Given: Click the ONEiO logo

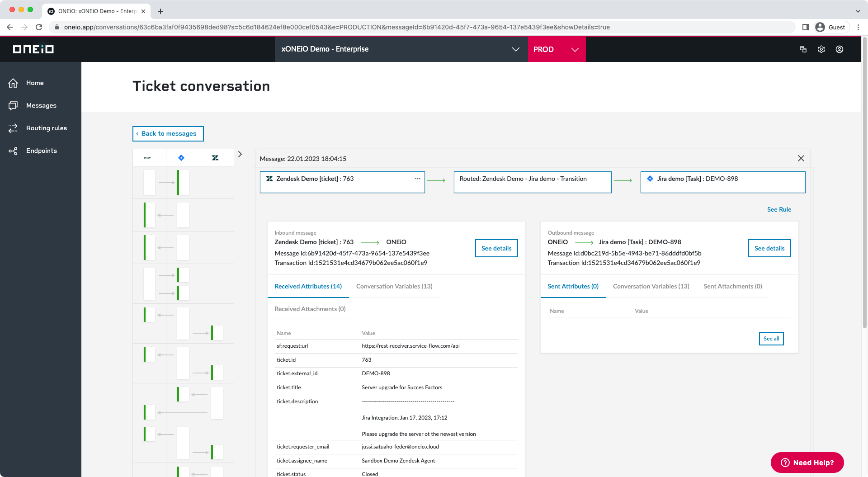Looking at the screenshot, I should (33, 49).
